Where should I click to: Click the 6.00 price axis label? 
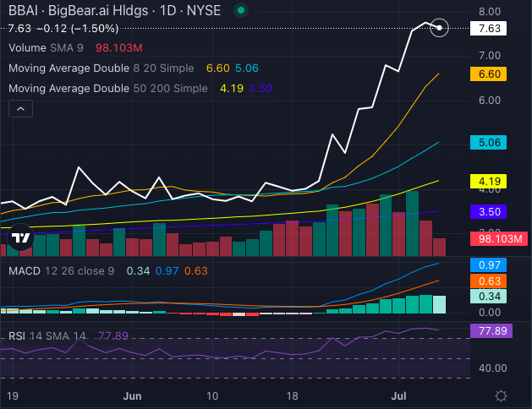(490, 101)
